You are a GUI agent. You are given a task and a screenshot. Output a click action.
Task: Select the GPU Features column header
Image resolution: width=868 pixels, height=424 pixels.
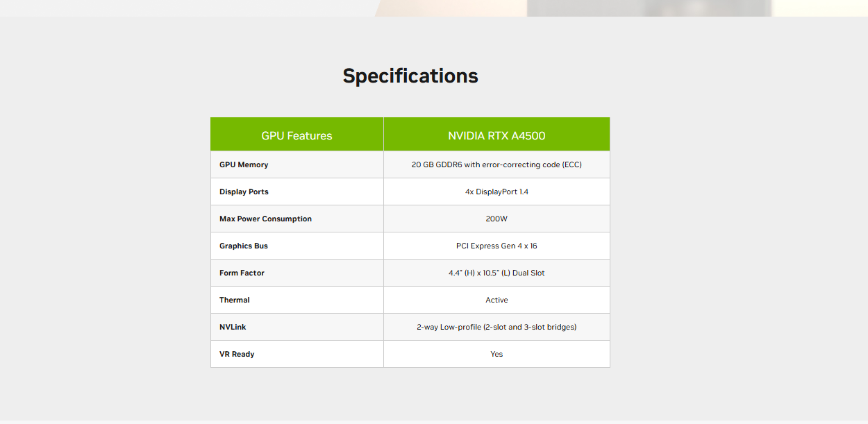coord(297,135)
